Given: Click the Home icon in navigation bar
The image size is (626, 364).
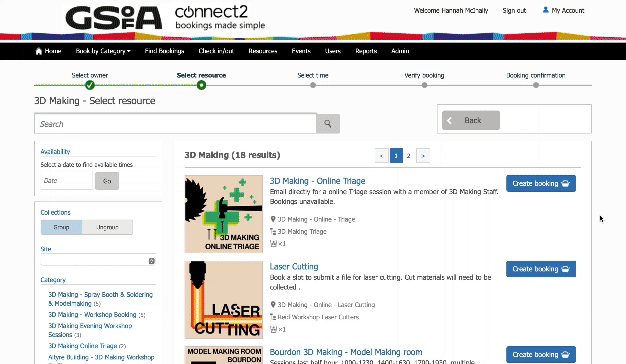Looking at the screenshot, I should click(39, 51).
